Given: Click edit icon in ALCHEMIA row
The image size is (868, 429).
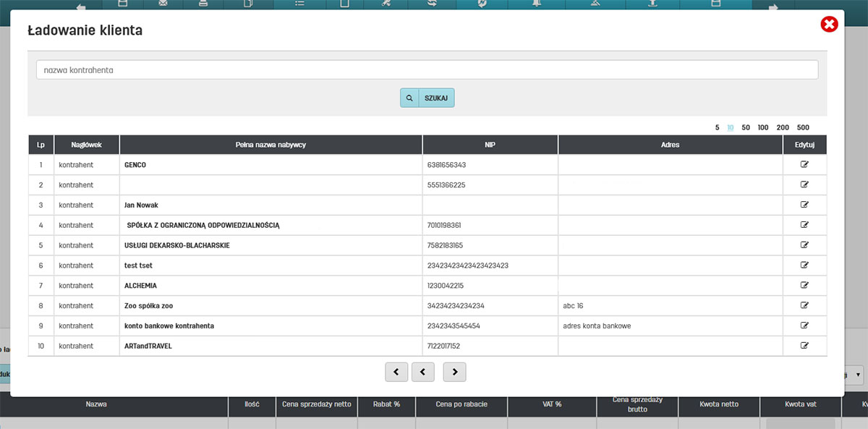Looking at the screenshot, I should [804, 286].
